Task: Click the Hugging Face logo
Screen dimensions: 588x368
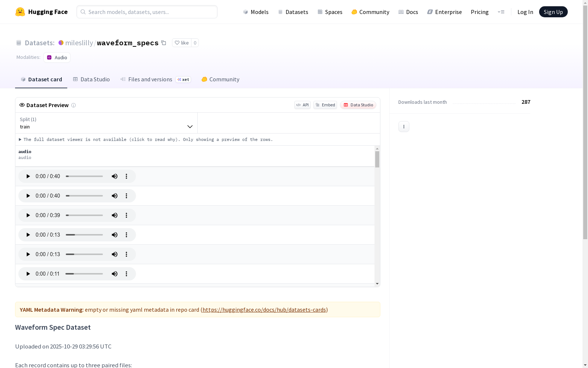Action: [41, 12]
